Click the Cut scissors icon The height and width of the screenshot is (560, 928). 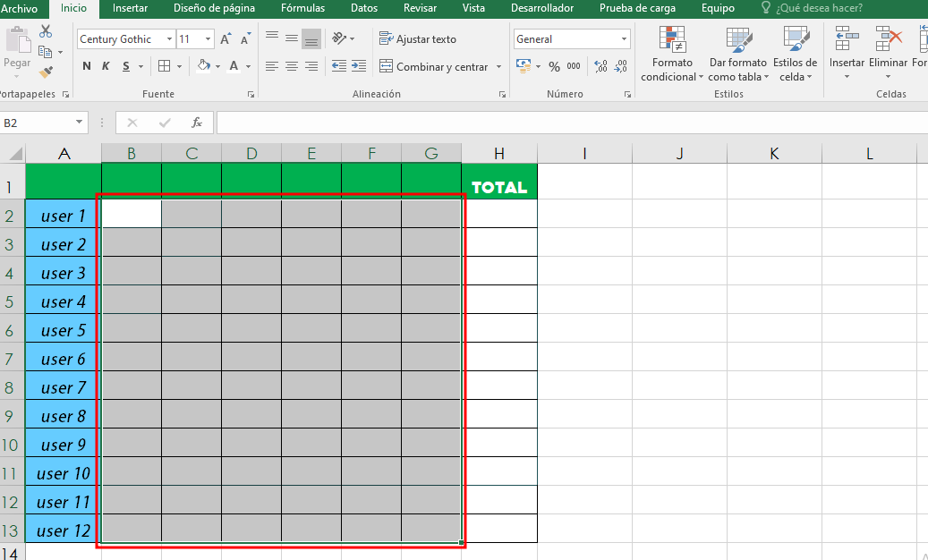(46, 32)
